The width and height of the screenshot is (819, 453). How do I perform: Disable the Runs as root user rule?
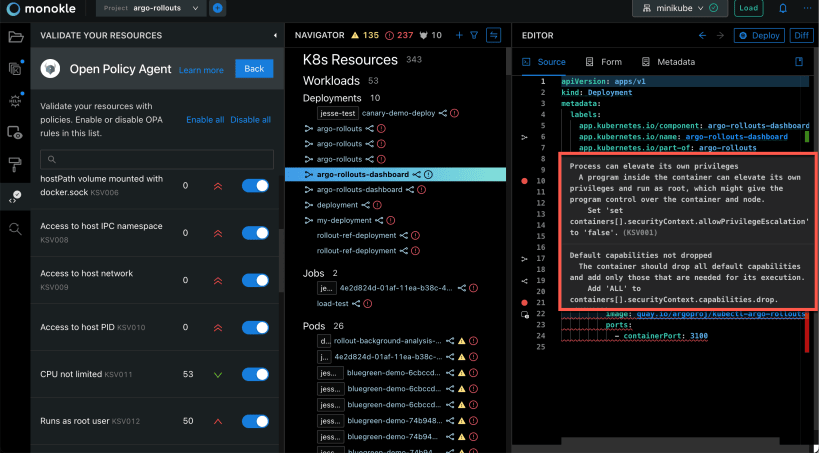point(255,421)
